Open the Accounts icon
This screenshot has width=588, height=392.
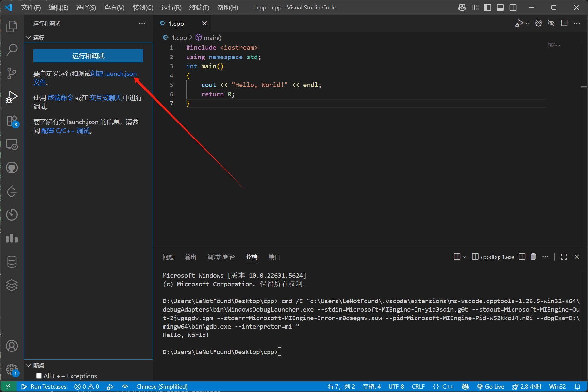pos(12,346)
